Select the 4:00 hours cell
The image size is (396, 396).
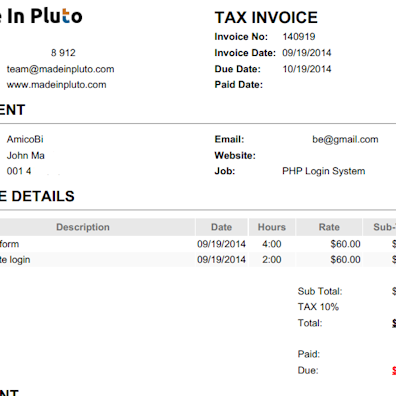pos(272,244)
